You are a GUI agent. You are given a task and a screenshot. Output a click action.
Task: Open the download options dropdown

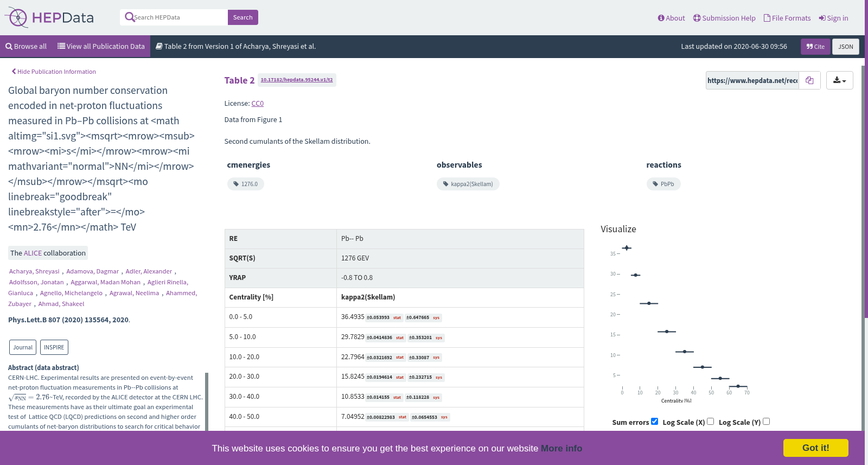tap(839, 80)
